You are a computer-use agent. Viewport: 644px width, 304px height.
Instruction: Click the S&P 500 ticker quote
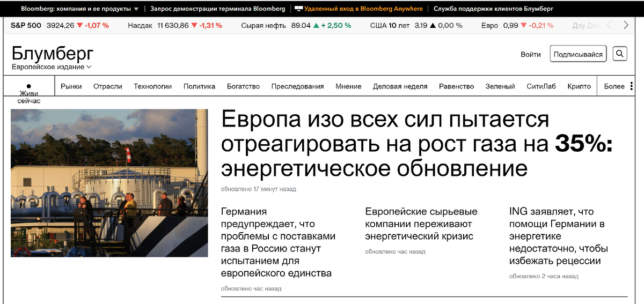(60, 25)
